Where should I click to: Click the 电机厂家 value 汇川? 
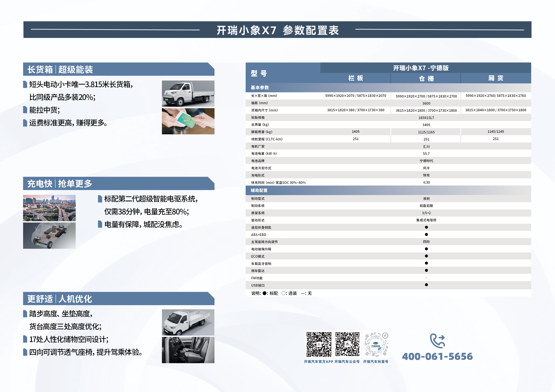(x=426, y=147)
